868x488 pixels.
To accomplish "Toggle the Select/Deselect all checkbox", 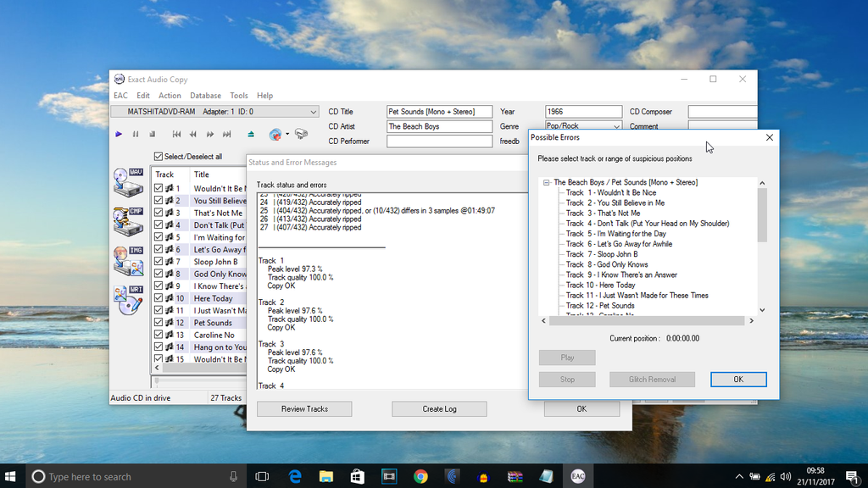I will (x=158, y=155).
